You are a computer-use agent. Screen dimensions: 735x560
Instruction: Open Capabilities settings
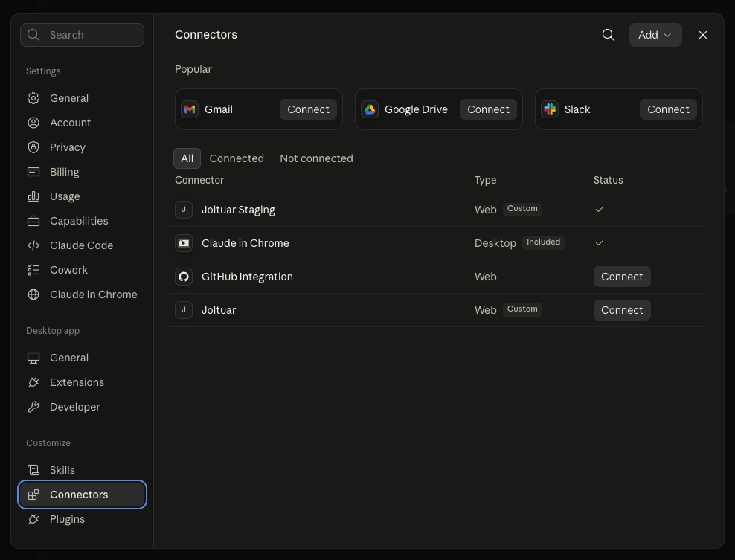coord(82,221)
